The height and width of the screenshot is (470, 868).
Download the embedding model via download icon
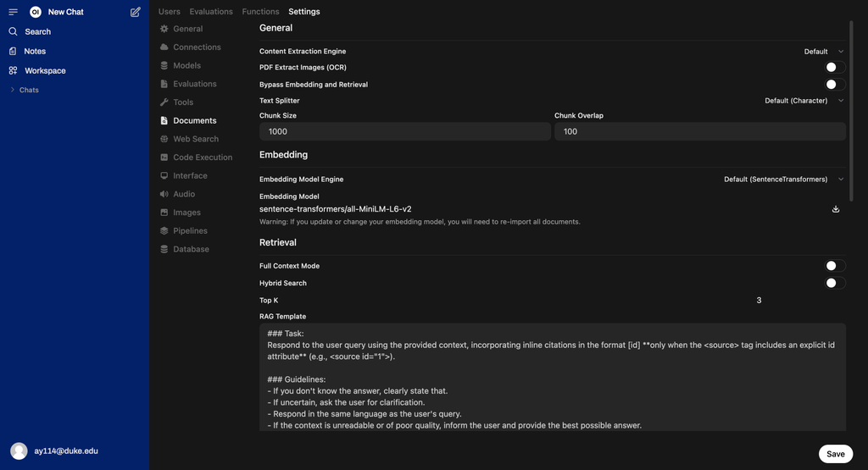click(x=835, y=209)
